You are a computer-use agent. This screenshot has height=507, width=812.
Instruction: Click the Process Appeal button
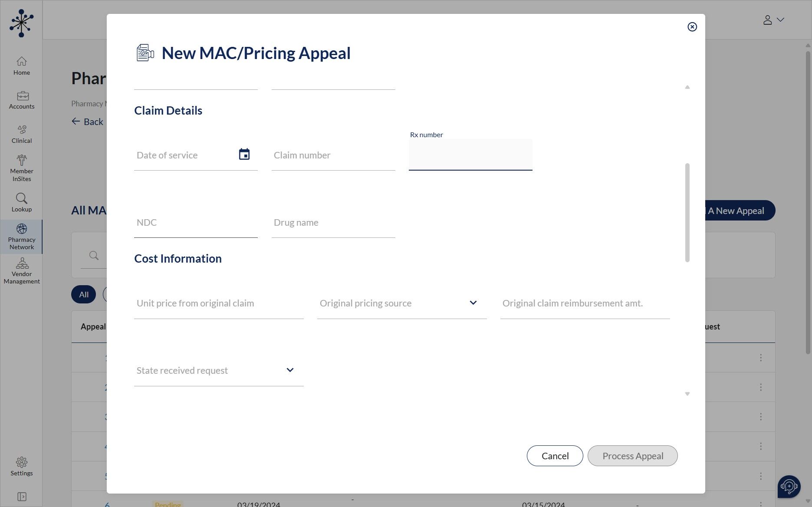click(632, 456)
